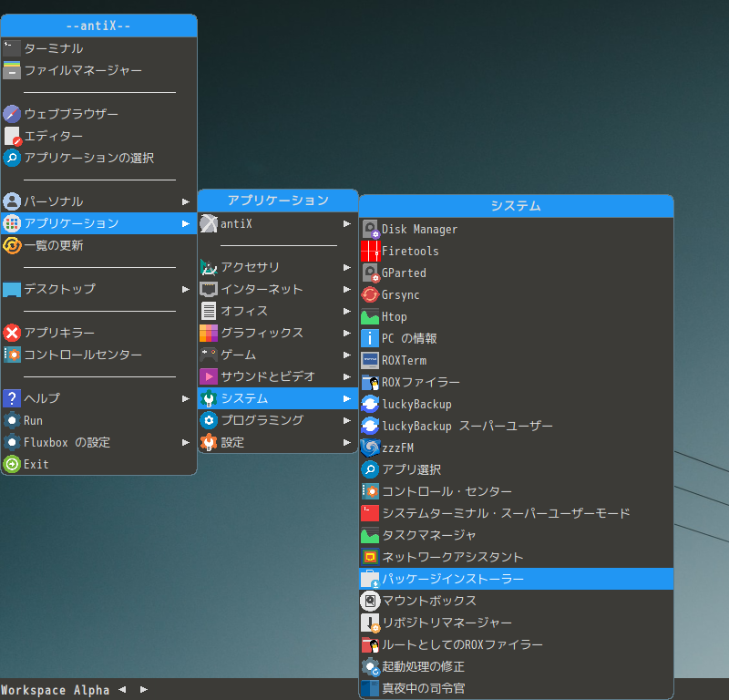Click the マウントボックス icon

click(370, 601)
